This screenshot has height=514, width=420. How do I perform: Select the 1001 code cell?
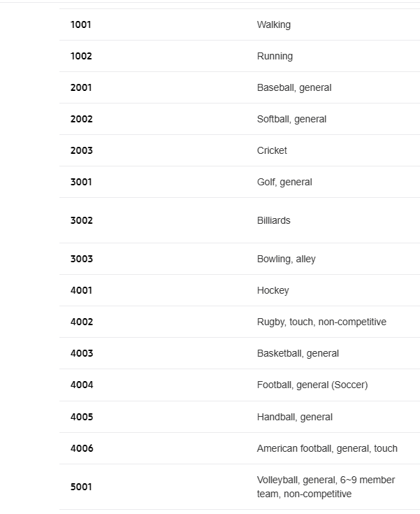(x=80, y=24)
